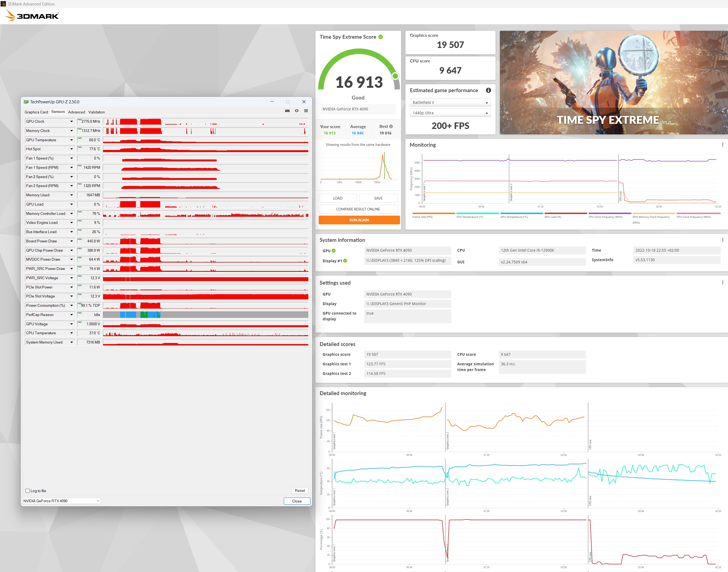Click the GPU-Z screenshot camera icon
Viewport: 728px width, 572px height.
coord(287,111)
